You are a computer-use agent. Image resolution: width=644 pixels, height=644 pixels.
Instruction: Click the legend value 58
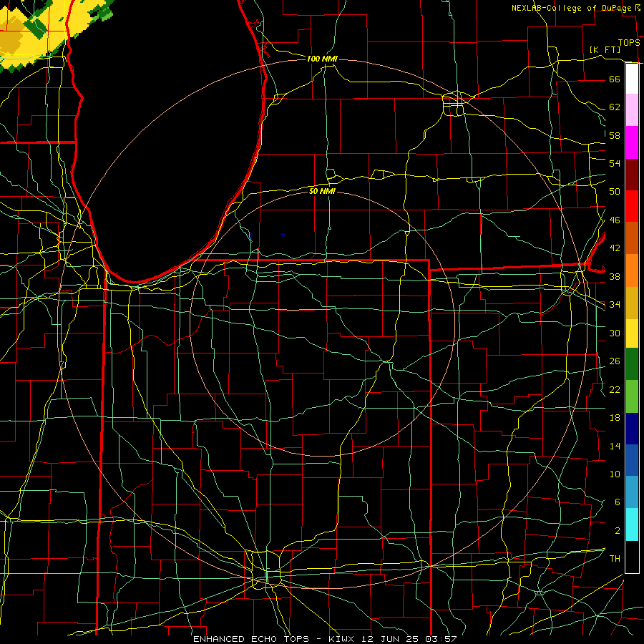(x=615, y=135)
